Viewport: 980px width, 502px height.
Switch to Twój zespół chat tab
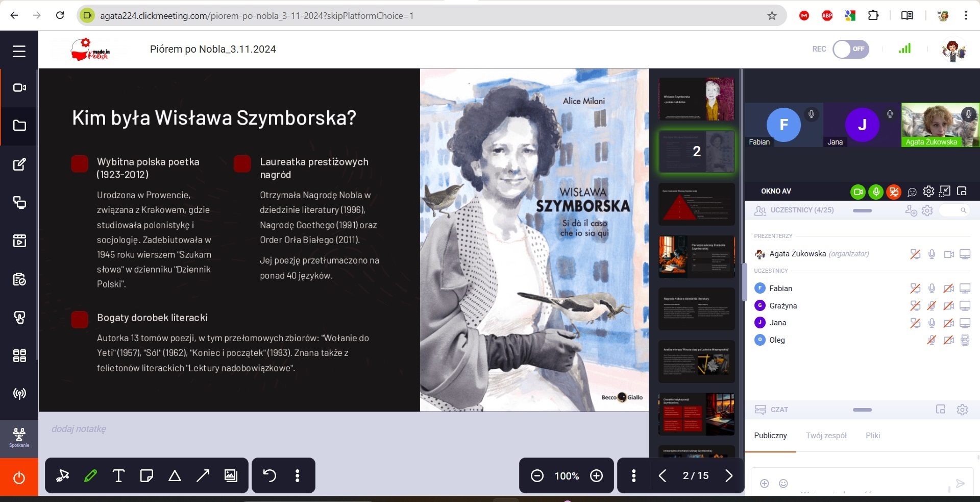pos(826,436)
